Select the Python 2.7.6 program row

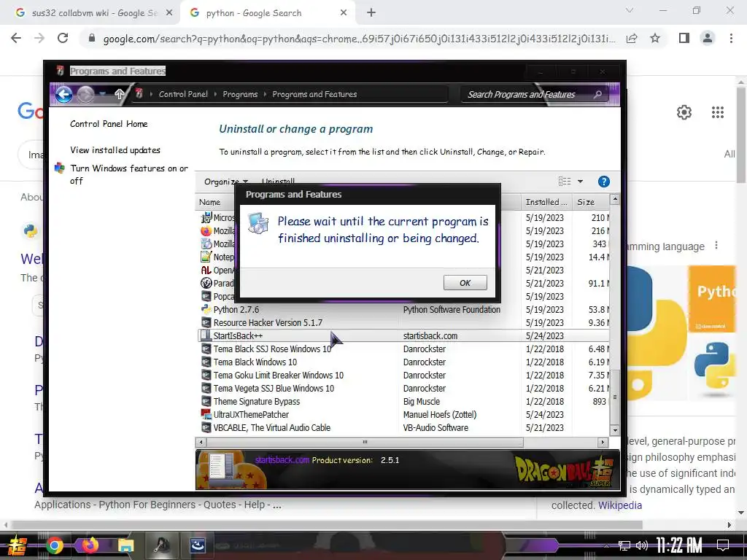point(403,309)
